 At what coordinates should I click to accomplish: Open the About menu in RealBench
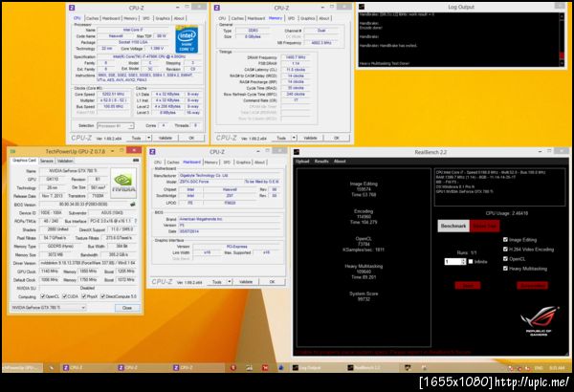[340, 161]
